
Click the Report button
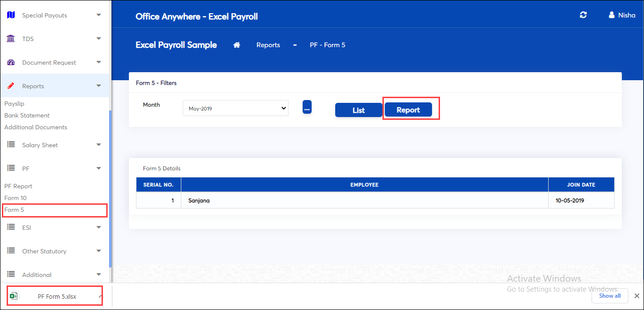pos(408,109)
